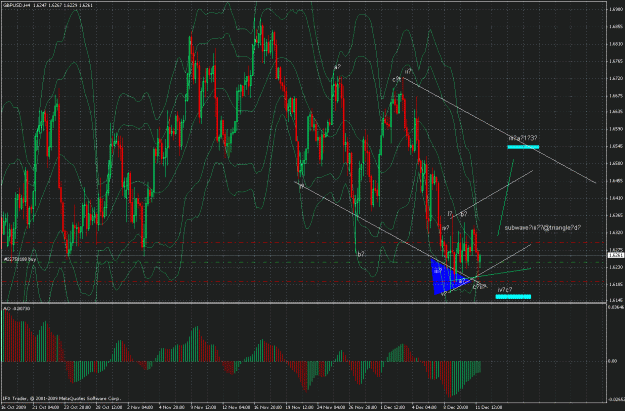Select the subwave triangle text annotation
This screenshot has height=411, width=625.
542,228
